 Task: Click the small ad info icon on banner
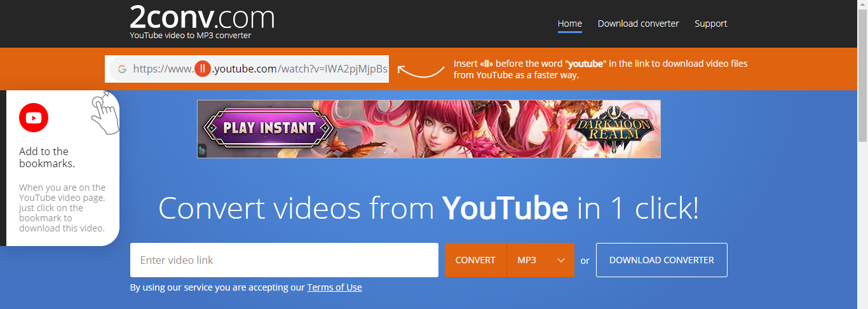point(202,151)
